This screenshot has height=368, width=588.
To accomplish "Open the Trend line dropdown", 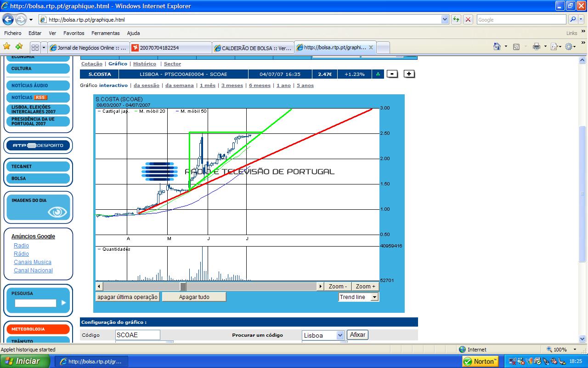I will tap(374, 297).
